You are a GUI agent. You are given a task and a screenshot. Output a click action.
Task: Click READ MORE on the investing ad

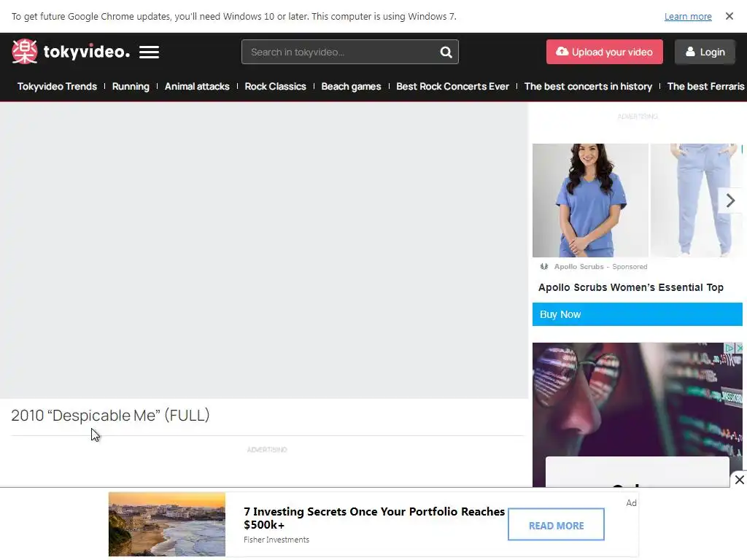coord(556,525)
